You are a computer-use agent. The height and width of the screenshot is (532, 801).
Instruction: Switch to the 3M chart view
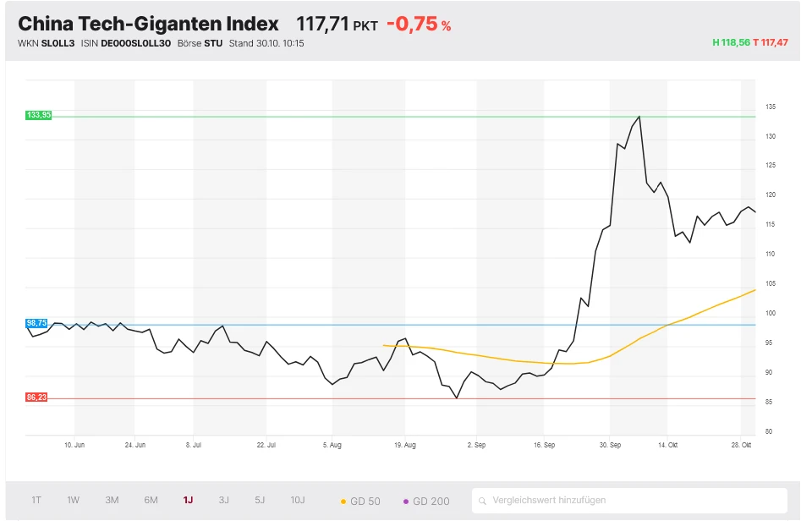111,500
